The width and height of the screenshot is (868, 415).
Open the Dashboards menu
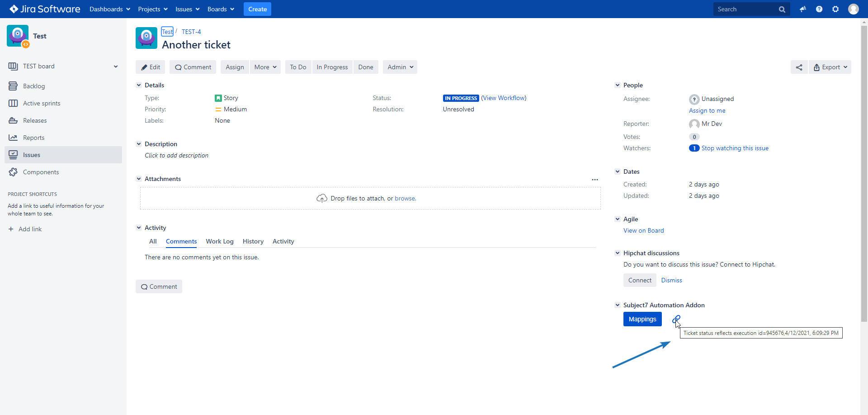pos(109,9)
